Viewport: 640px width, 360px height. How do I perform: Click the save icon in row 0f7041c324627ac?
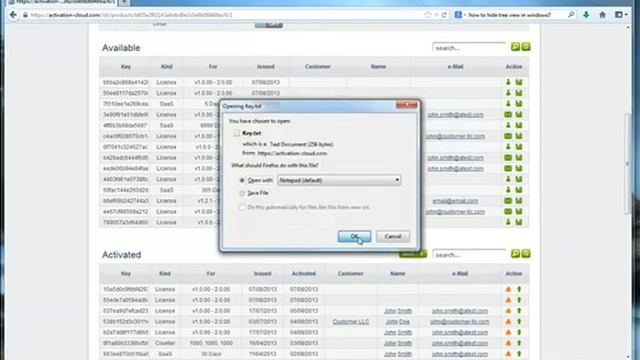pyautogui.click(x=519, y=147)
